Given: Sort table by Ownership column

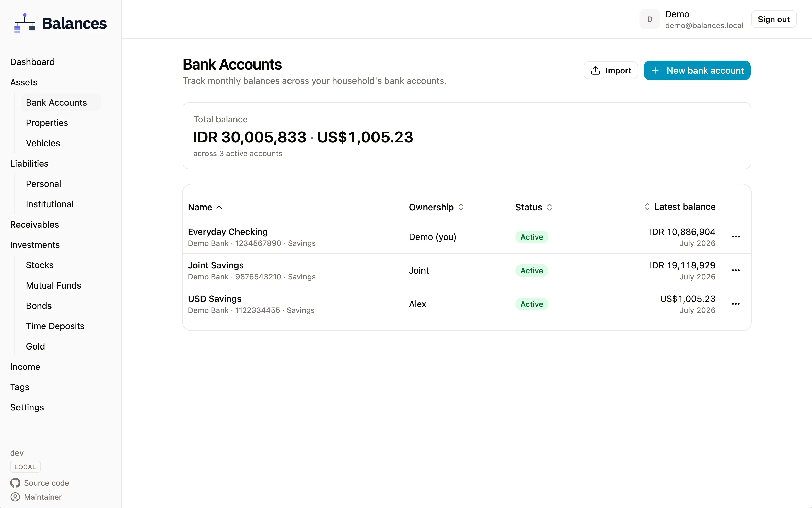Looking at the screenshot, I should pos(436,207).
